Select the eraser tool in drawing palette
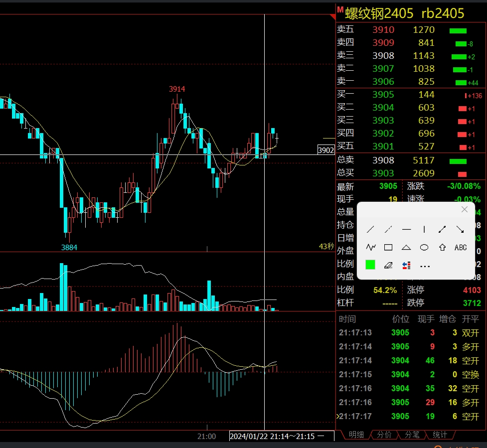 click(x=388, y=265)
